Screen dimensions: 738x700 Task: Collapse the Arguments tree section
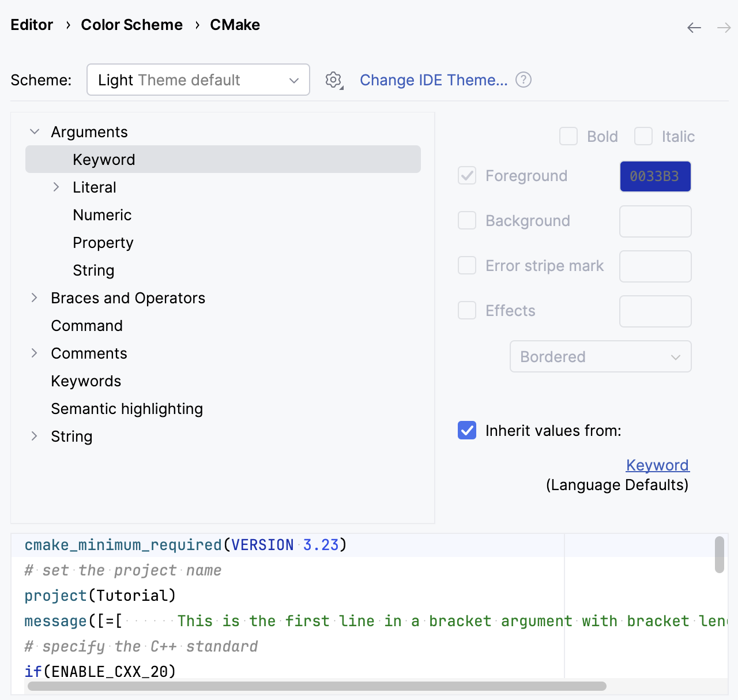pyautogui.click(x=34, y=131)
